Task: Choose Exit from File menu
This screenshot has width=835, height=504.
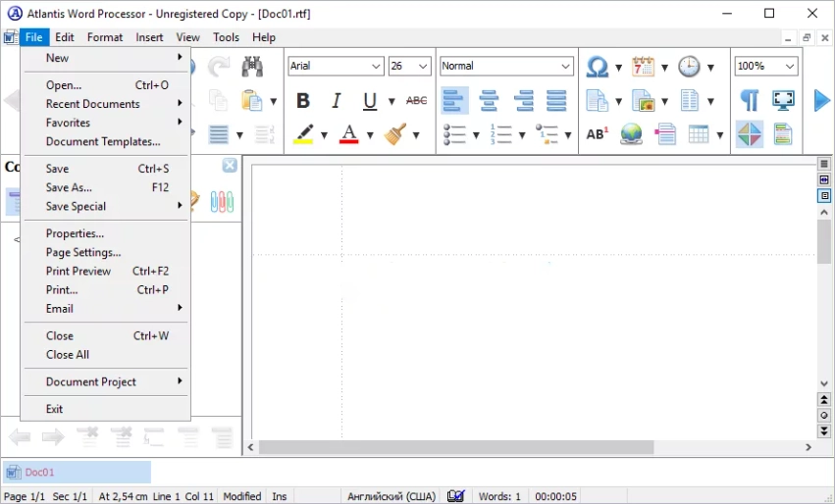Action: pyautogui.click(x=107, y=409)
